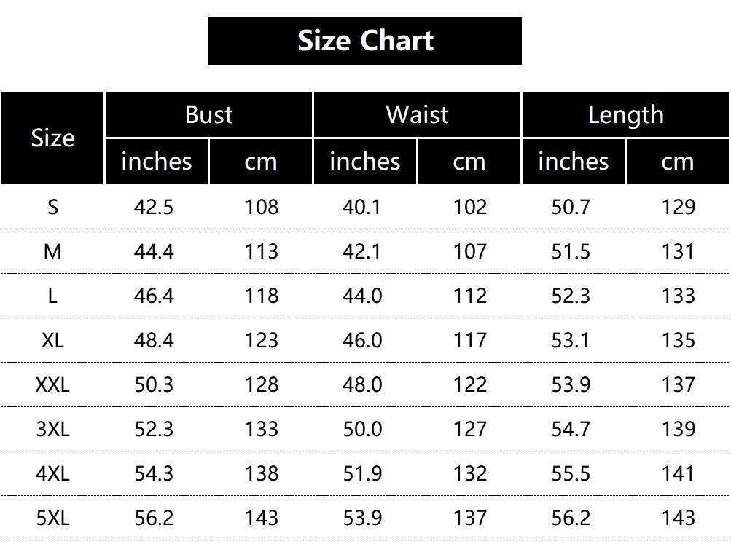This screenshot has width=731, height=560.
Task: Click waist inches value 46.0
Action: point(362,340)
